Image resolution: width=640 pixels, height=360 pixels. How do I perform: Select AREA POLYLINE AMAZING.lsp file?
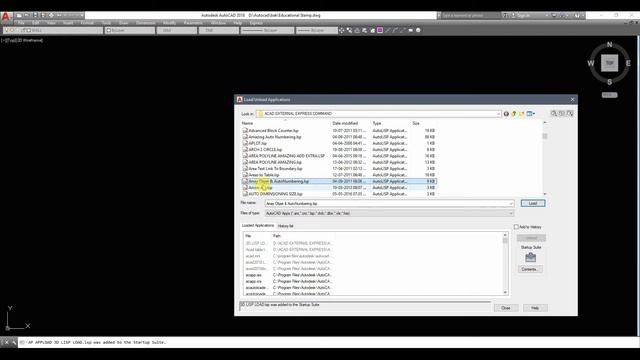(275, 162)
